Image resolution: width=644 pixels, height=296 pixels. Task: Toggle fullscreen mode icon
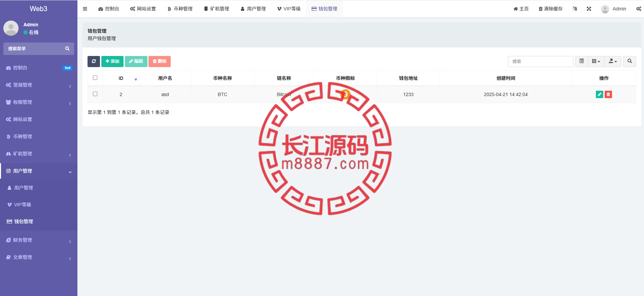589,9
